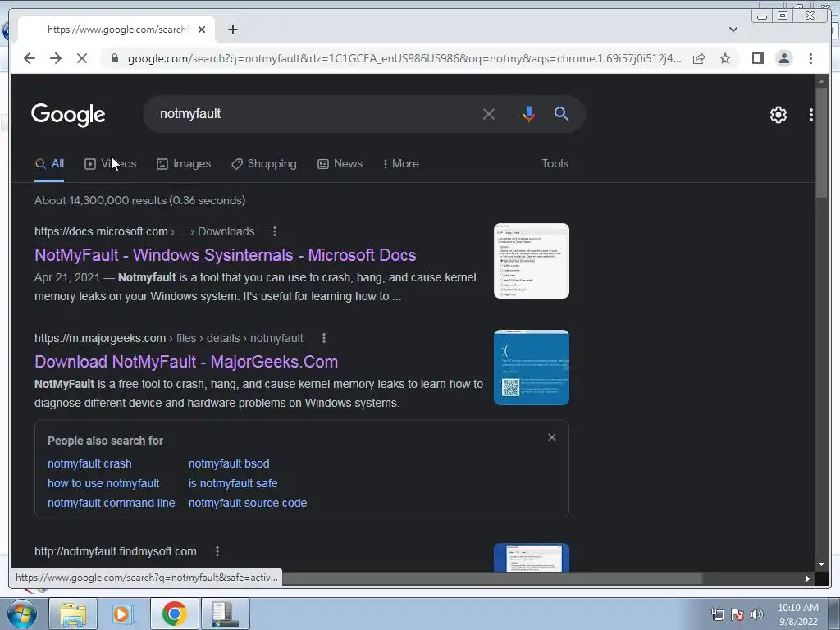Screen dimensions: 840x630
Task: Open Windows Explorer from the taskbar
Action: click(73, 614)
